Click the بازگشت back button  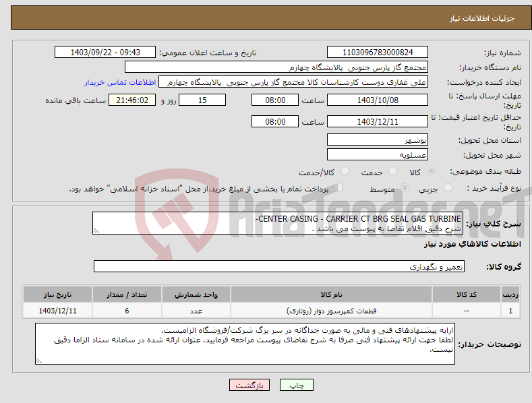[x=249, y=385]
